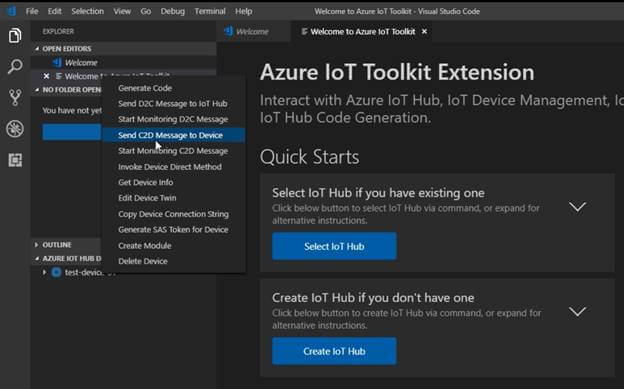Select Generate SAS Token for Device
The width and height of the screenshot is (624, 389).
[x=174, y=230]
